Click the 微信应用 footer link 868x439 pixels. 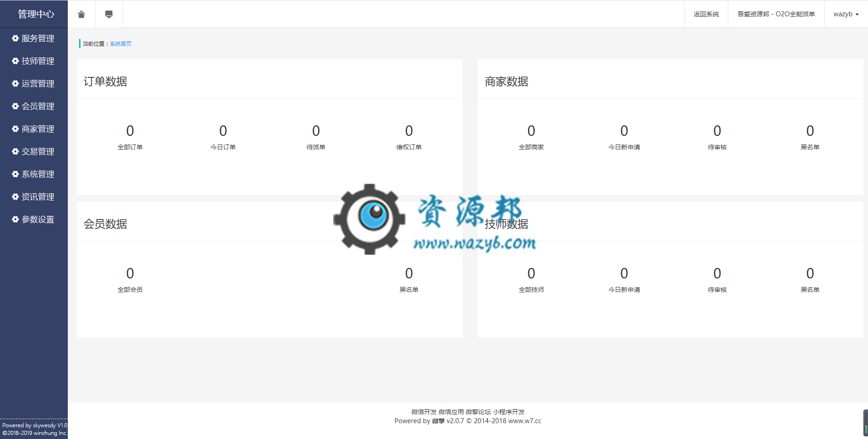point(451,412)
